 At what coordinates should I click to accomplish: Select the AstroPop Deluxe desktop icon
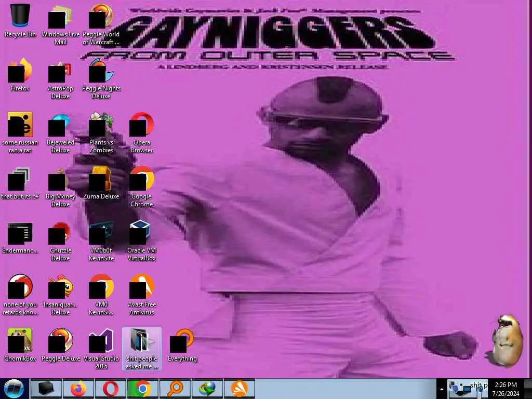click(x=60, y=79)
